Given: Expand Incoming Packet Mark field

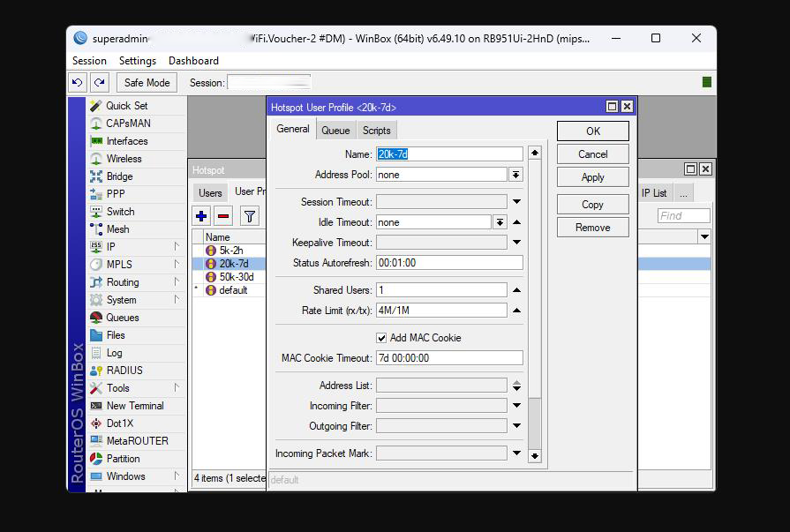Looking at the screenshot, I should [517, 453].
